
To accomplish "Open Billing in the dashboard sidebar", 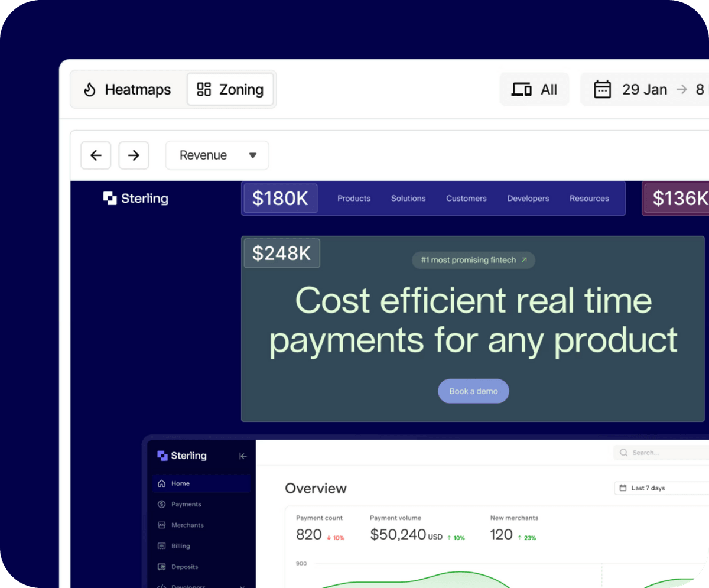I will (201, 546).
